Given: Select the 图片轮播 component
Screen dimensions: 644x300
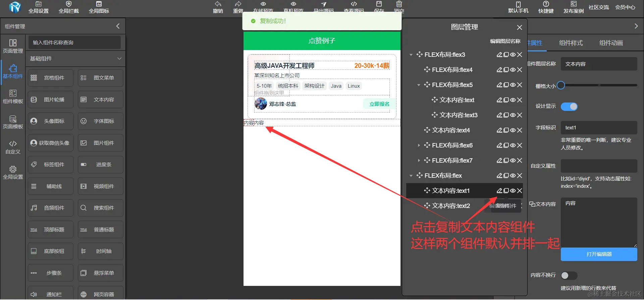Looking at the screenshot, I should [51, 100].
